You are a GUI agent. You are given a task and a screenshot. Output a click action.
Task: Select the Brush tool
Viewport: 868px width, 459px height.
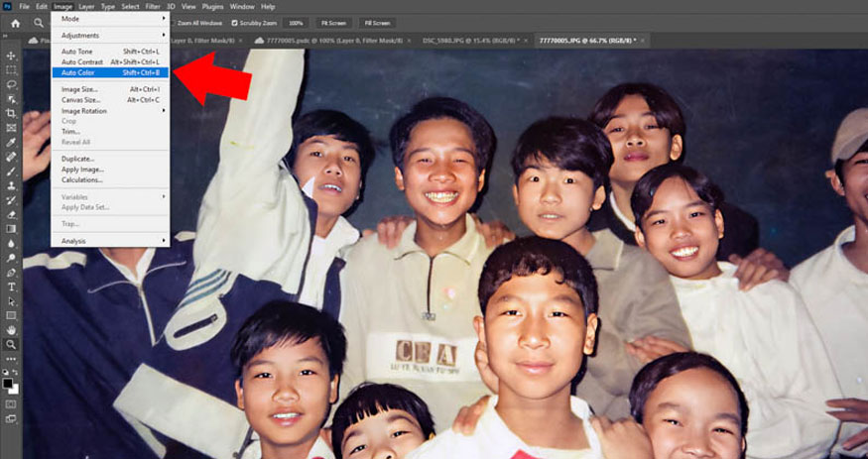[11, 172]
